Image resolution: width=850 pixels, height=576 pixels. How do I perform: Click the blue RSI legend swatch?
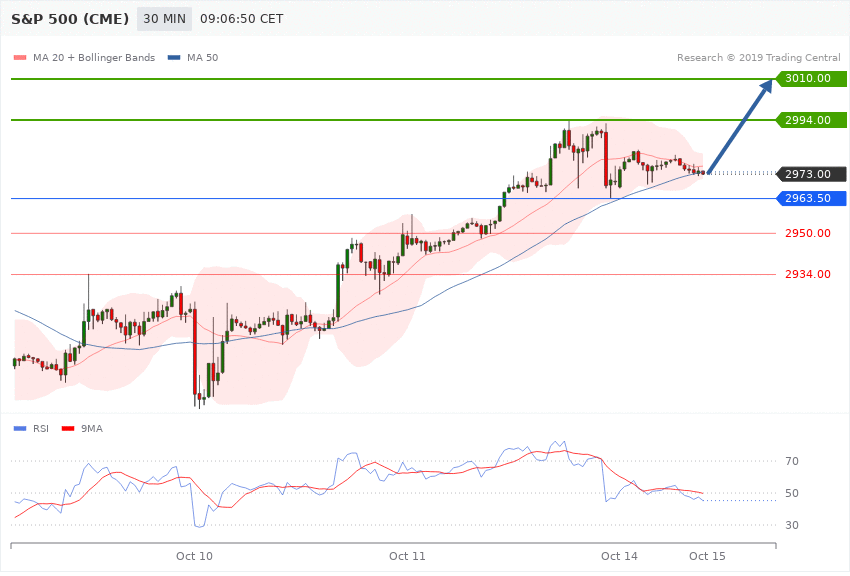tap(20, 429)
